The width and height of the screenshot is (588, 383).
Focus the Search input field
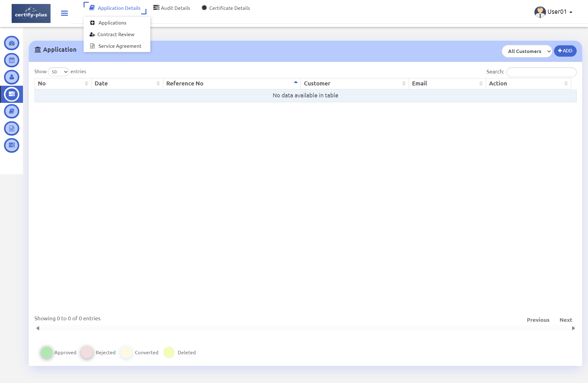[x=541, y=72]
